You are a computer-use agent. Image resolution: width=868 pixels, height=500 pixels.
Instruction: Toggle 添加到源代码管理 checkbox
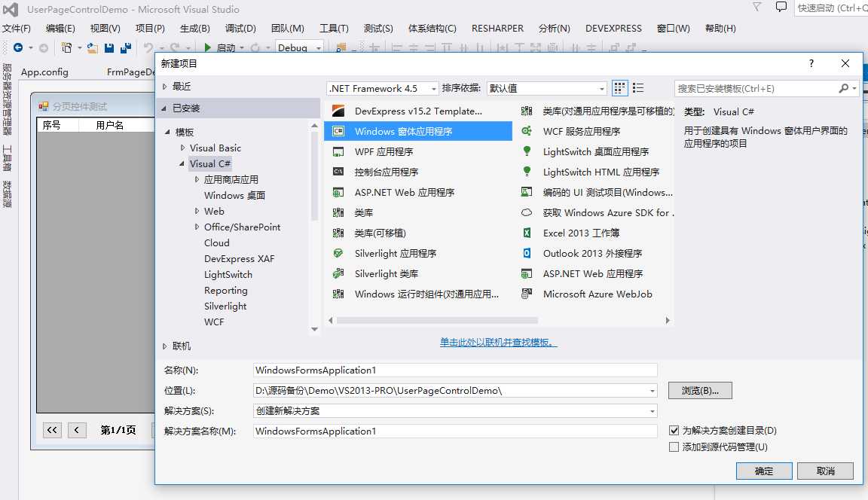[674, 447]
